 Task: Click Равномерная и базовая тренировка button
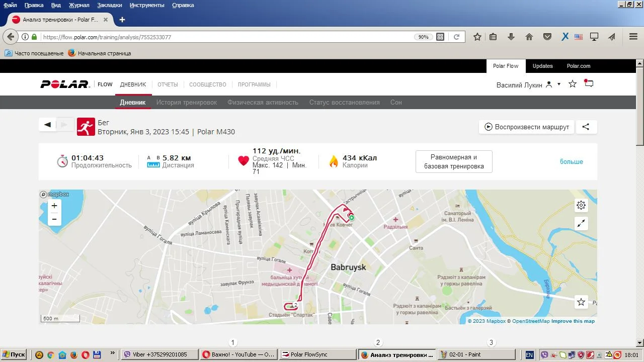point(454,162)
